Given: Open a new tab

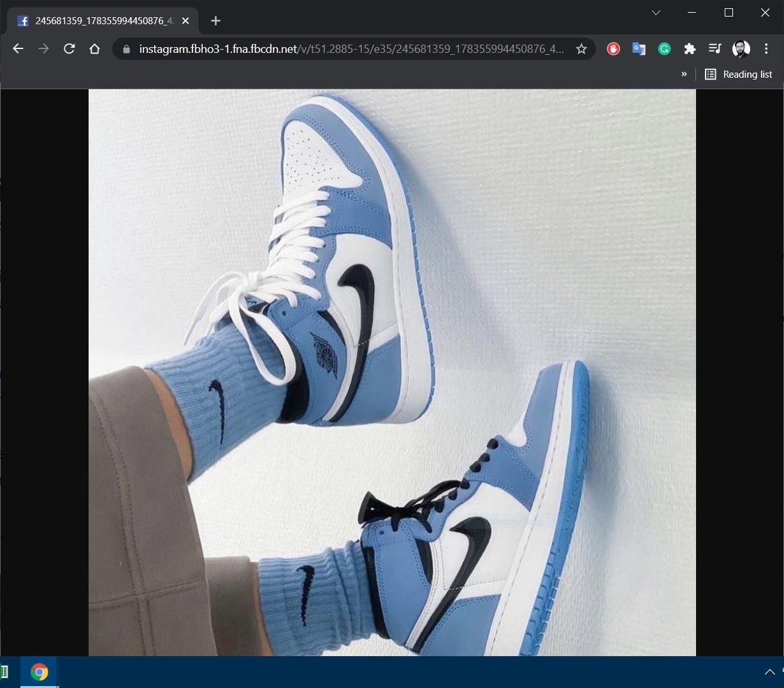Looking at the screenshot, I should [x=215, y=21].
